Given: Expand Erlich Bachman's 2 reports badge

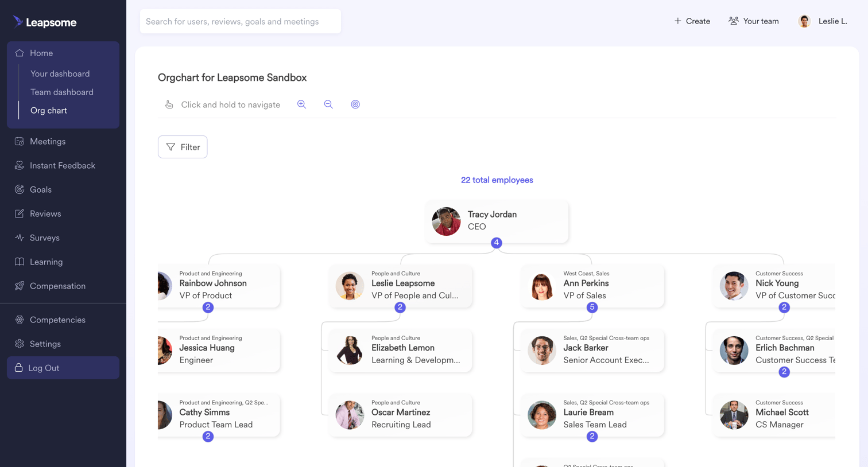Looking at the screenshot, I should point(784,372).
